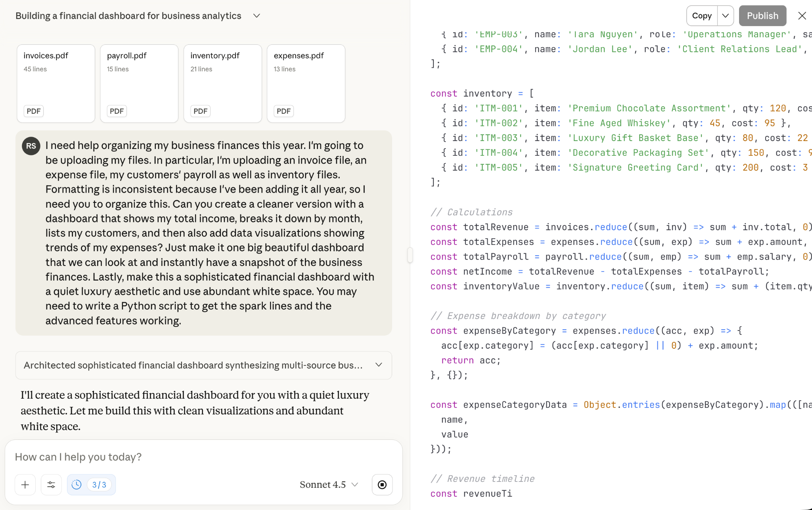Toggle the 3/3 usage indicator

pyautogui.click(x=99, y=485)
